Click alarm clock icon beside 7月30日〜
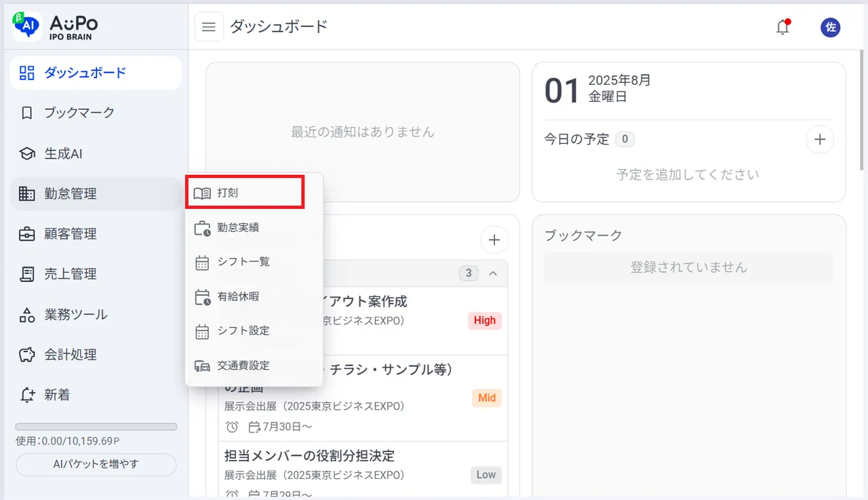This screenshot has height=500, width=868. coord(232,427)
